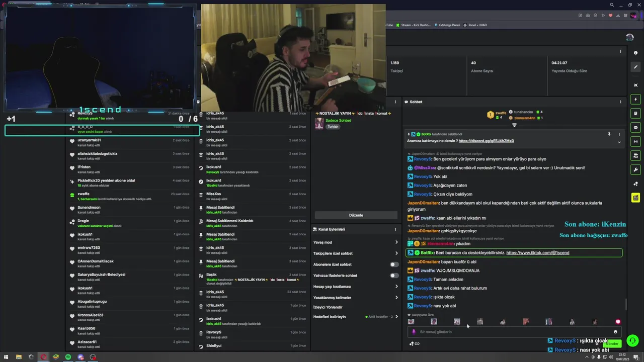Open Spotify from the Windows taskbar
This screenshot has height=362, width=644.
[68, 357]
